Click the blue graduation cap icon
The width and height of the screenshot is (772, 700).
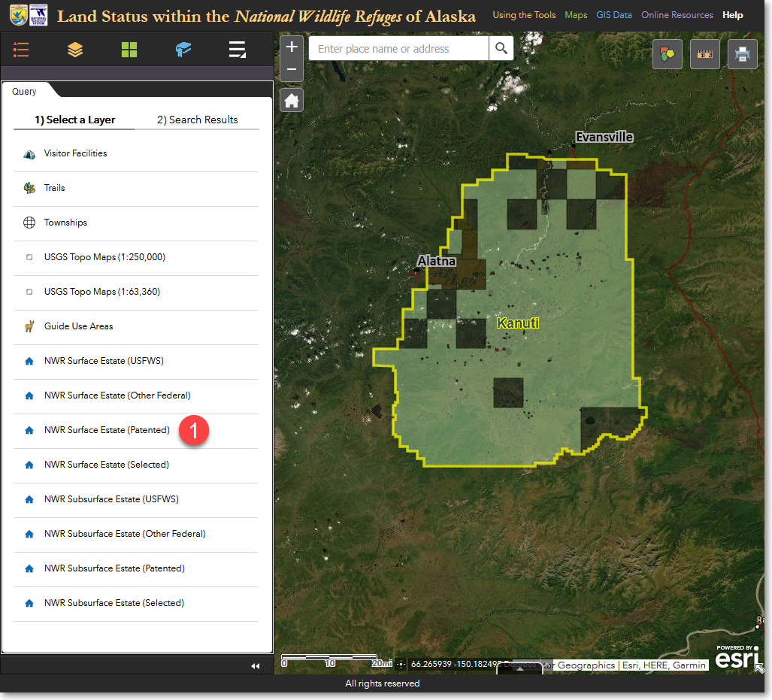(x=183, y=50)
